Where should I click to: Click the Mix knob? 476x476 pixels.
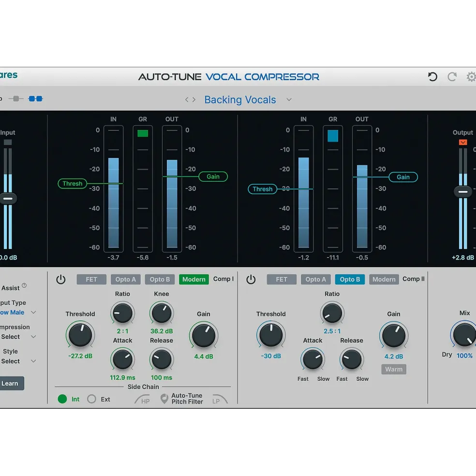(x=464, y=334)
